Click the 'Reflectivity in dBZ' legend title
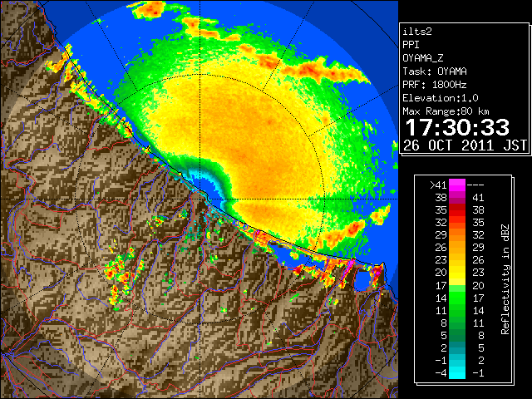Viewport: 532px width, 399px height. 505,279
